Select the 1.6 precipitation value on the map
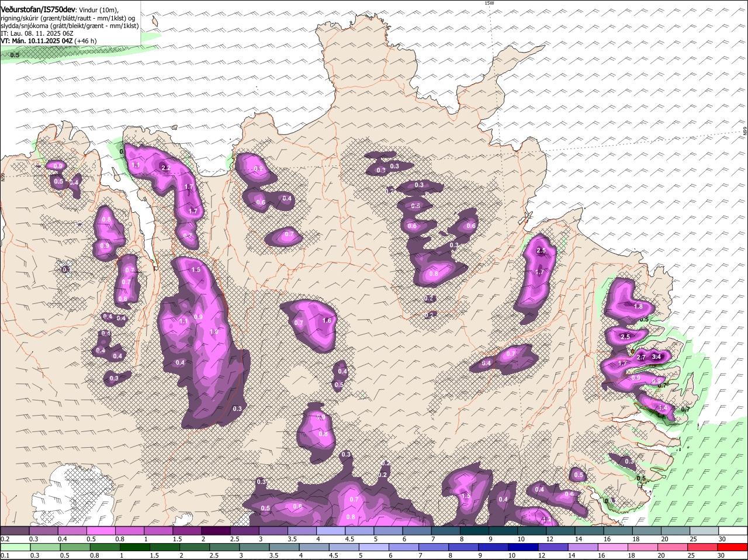The width and height of the screenshot is (748, 560). coord(327,320)
